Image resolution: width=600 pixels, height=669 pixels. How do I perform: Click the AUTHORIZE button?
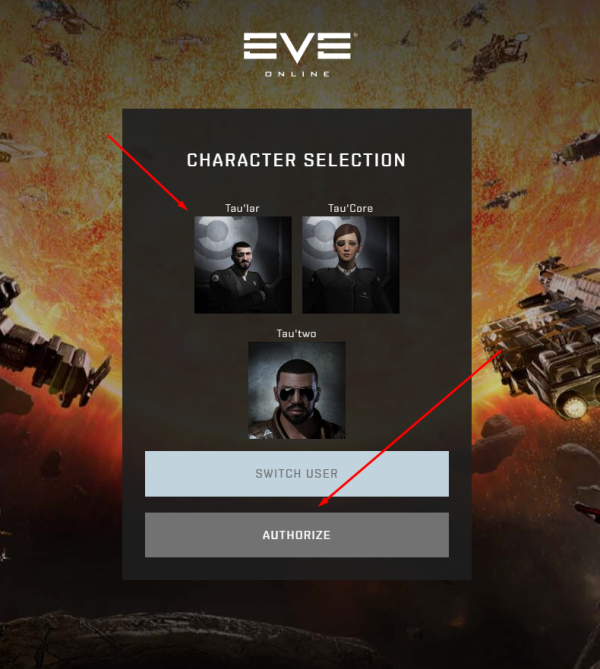[297, 535]
